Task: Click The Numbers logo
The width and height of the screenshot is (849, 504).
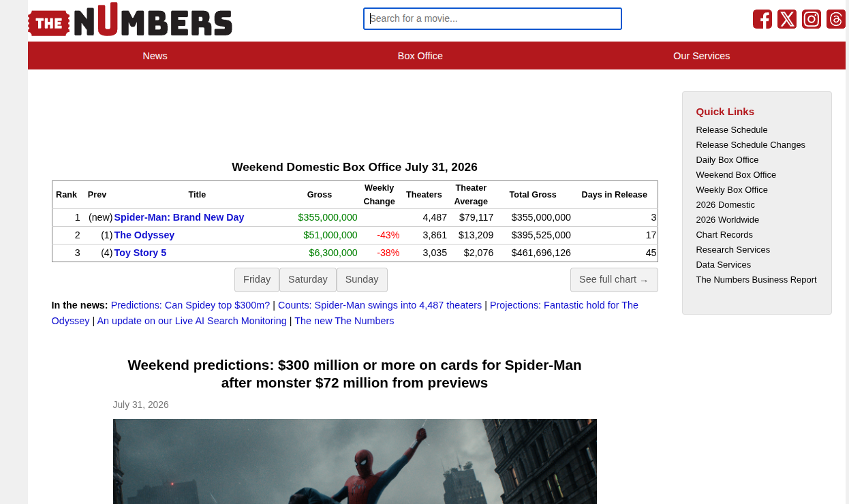Action: point(130,20)
